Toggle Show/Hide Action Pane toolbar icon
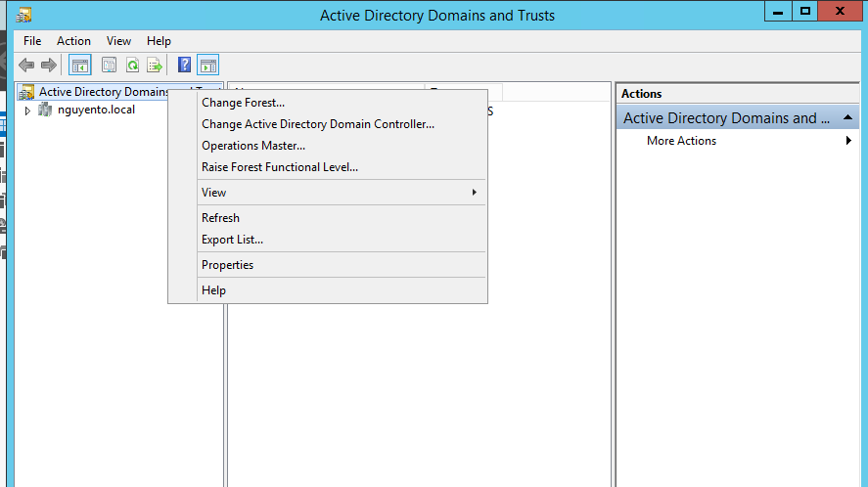The image size is (868, 487). [x=208, y=66]
